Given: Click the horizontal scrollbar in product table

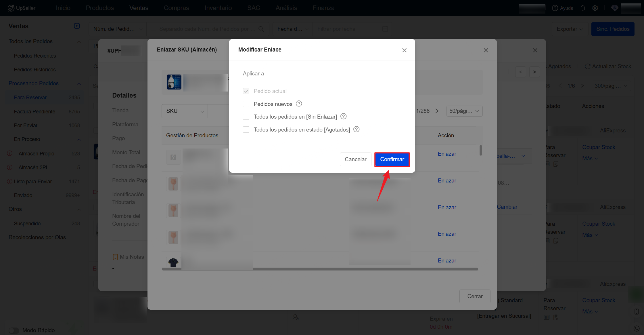Looking at the screenshot, I should pos(320,269).
